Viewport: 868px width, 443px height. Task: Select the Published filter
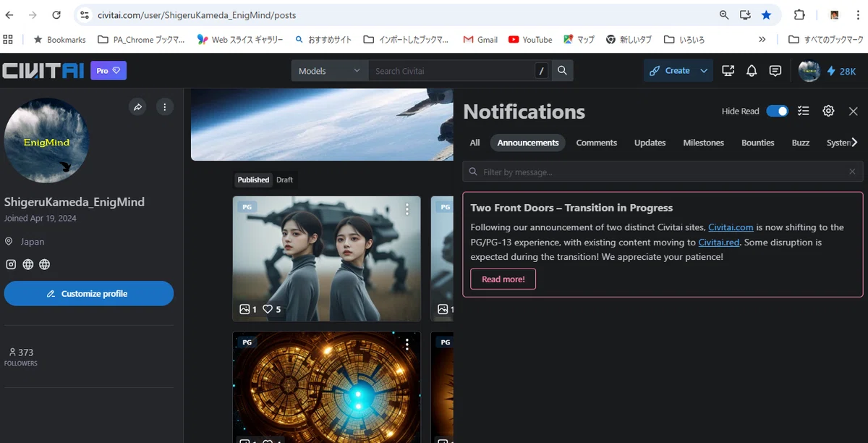[x=253, y=180]
